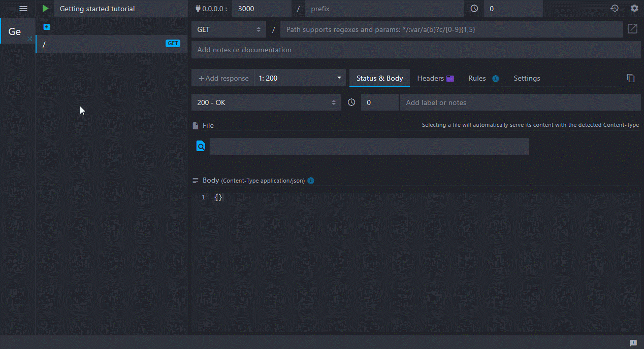Open the route Settings tab

[527, 78]
